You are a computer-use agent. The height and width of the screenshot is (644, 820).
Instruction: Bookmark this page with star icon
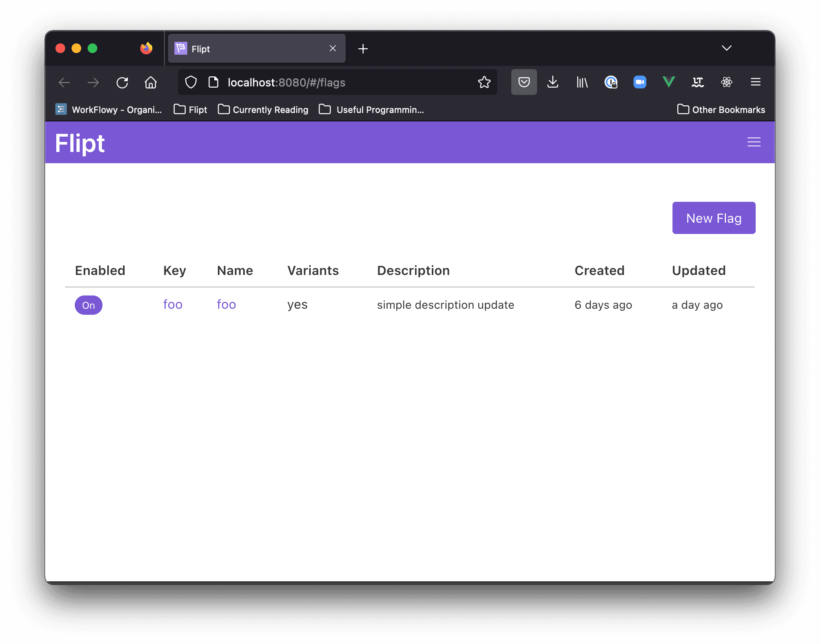[484, 82]
